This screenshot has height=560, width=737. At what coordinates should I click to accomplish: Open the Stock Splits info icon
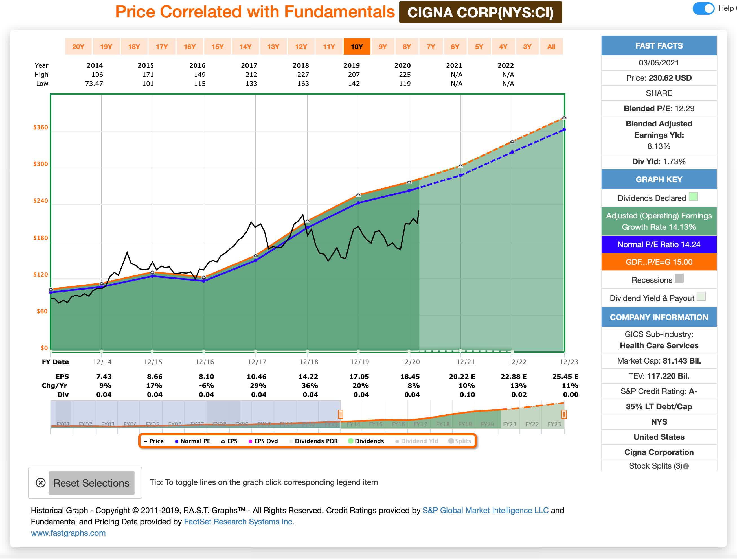686,466
